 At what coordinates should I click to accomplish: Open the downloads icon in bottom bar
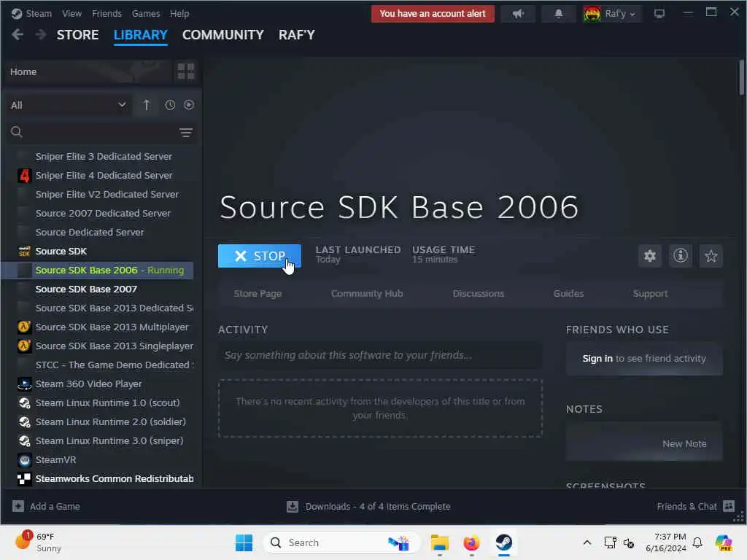pos(293,506)
